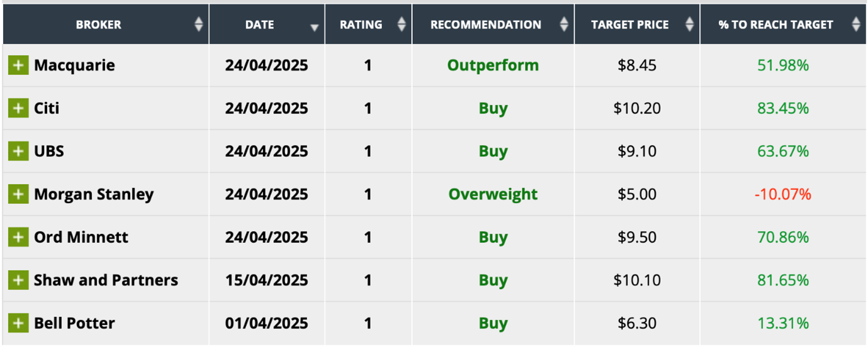Sort by the Broker column arrows
Viewport: 868px width, 347px height.
[x=199, y=25]
